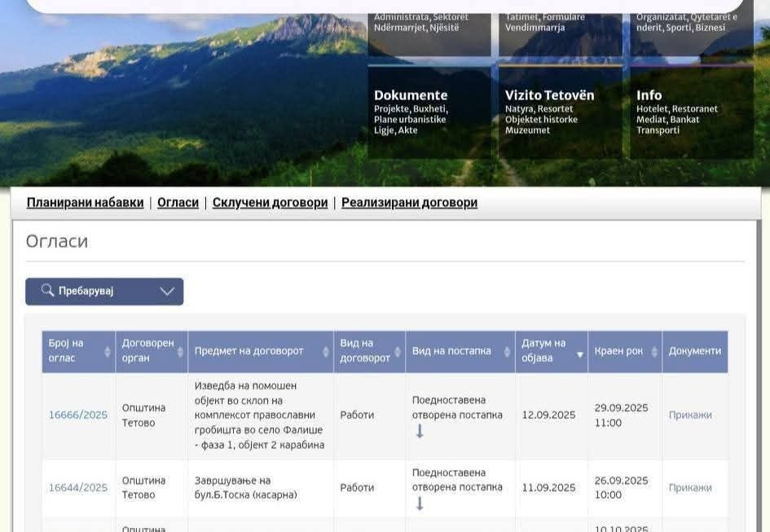Click the sort arrows on Број на оглас column
Image resolution: width=770 pixels, height=532 pixels.
[107, 351]
